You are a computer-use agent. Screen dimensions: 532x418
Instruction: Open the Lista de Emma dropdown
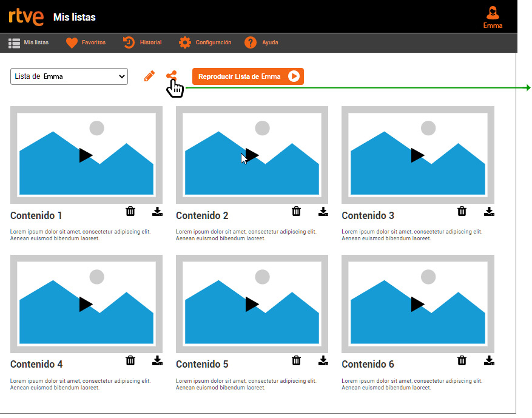(69, 76)
